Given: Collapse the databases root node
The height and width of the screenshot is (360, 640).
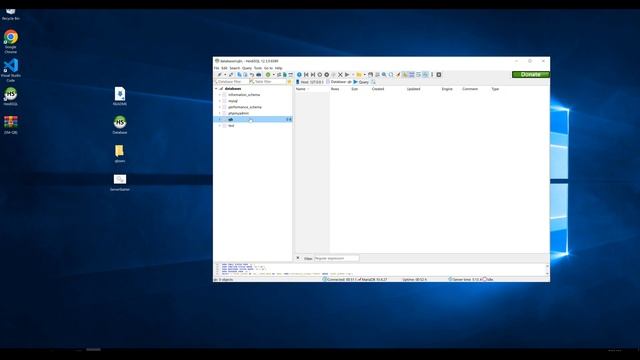Looking at the screenshot, I should tap(216, 89).
